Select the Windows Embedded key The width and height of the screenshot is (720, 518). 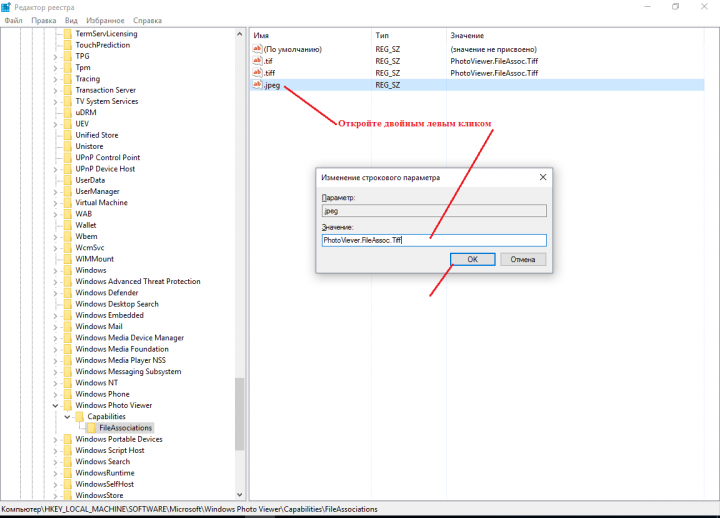109,315
